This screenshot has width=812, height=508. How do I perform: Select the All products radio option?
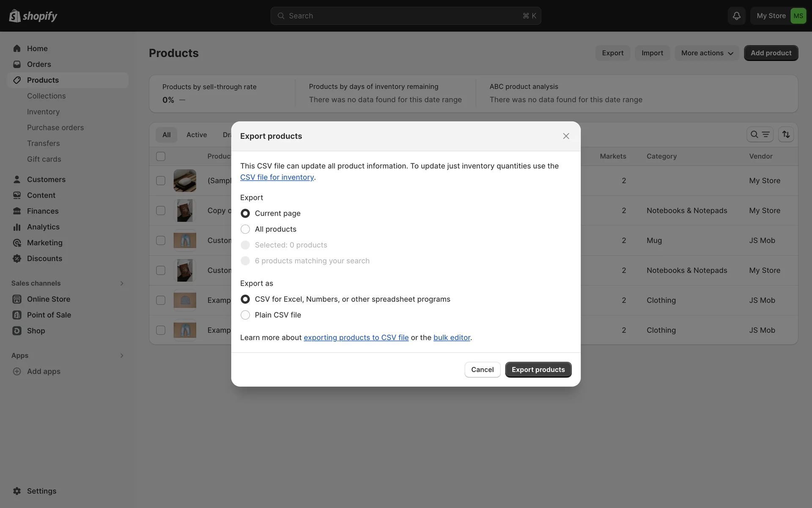click(x=245, y=229)
